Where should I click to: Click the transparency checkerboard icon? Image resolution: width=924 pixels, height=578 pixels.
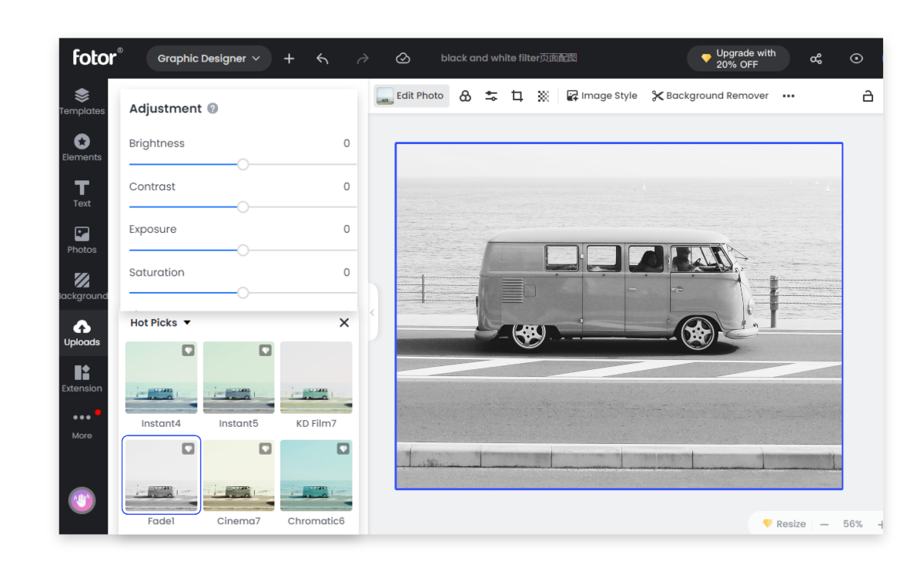click(x=543, y=96)
